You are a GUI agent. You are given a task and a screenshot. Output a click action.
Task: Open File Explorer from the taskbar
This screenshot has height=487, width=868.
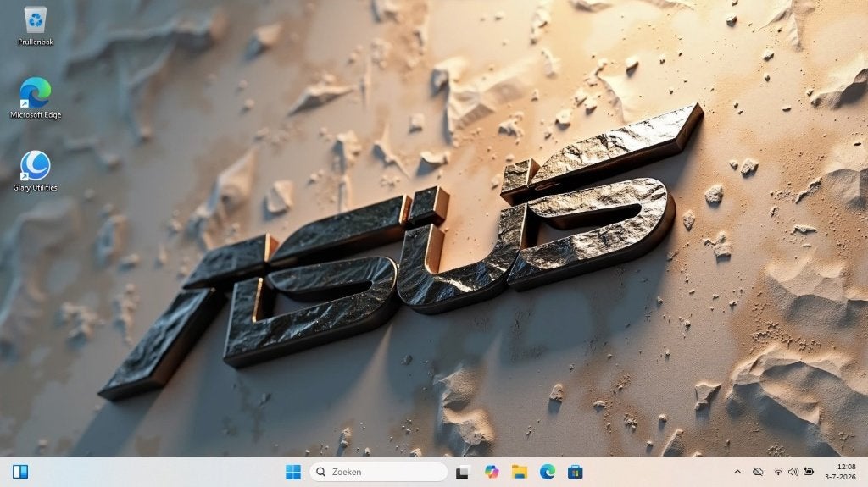point(520,472)
